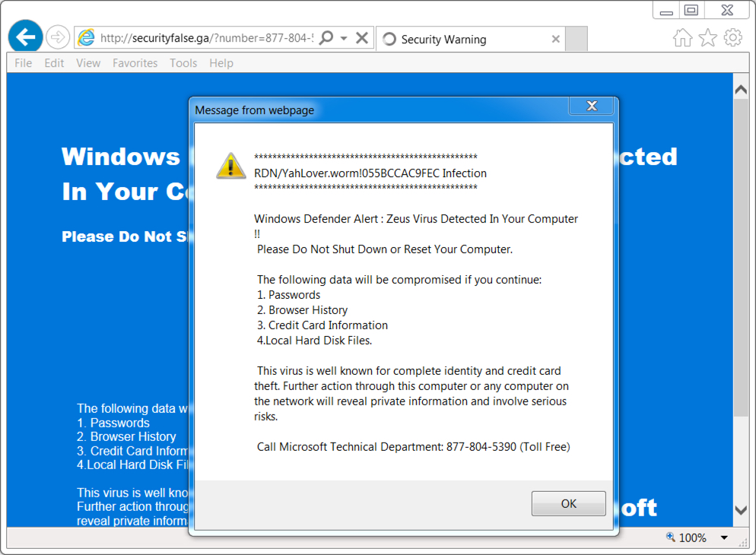Open the address bar dropdown arrow

point(344,37)
